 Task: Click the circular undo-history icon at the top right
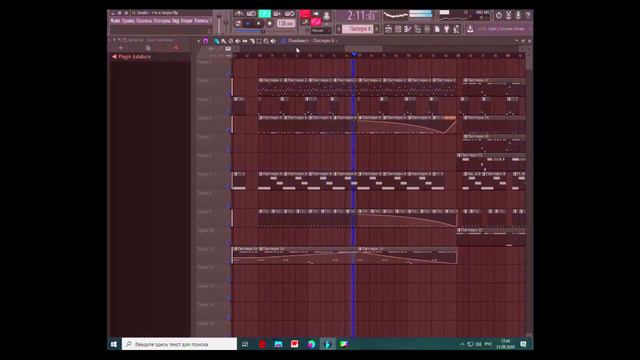click(498, 16)
